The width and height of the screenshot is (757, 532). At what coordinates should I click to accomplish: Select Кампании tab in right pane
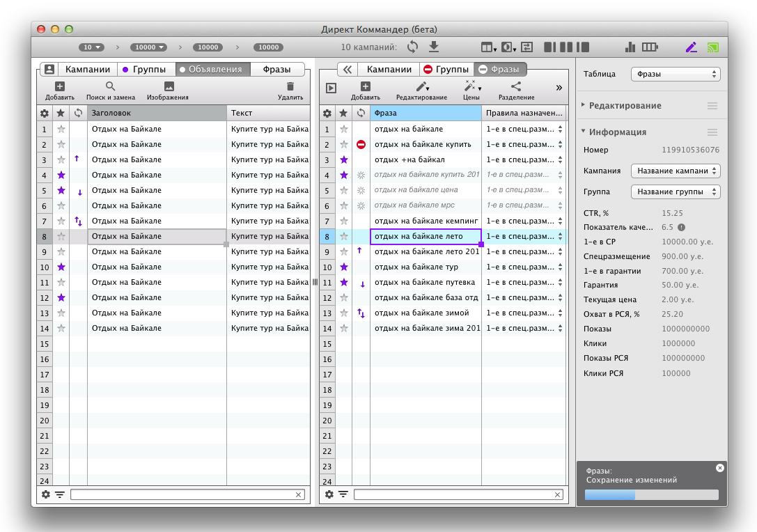point(389,69)
